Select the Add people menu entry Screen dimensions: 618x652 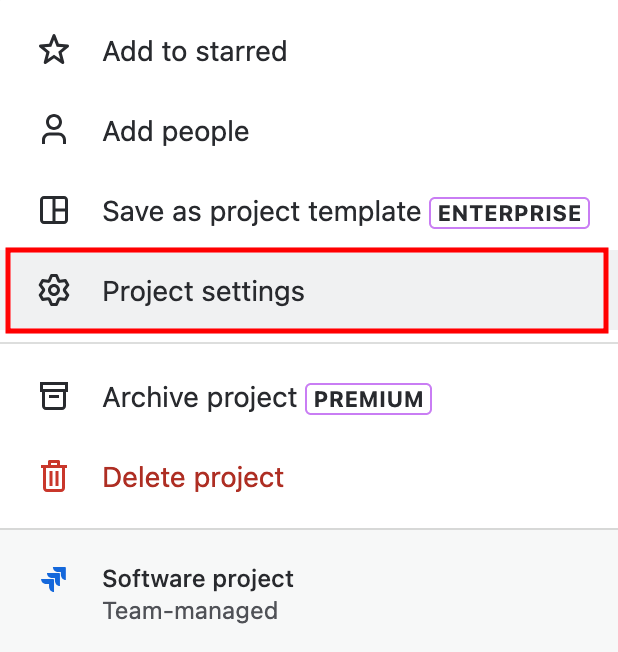[x=176, y=131]
